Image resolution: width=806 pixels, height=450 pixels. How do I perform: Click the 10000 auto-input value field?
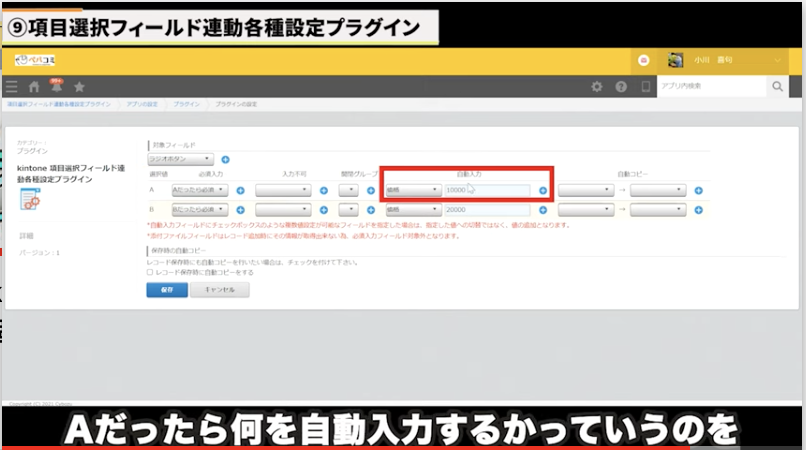488,189
